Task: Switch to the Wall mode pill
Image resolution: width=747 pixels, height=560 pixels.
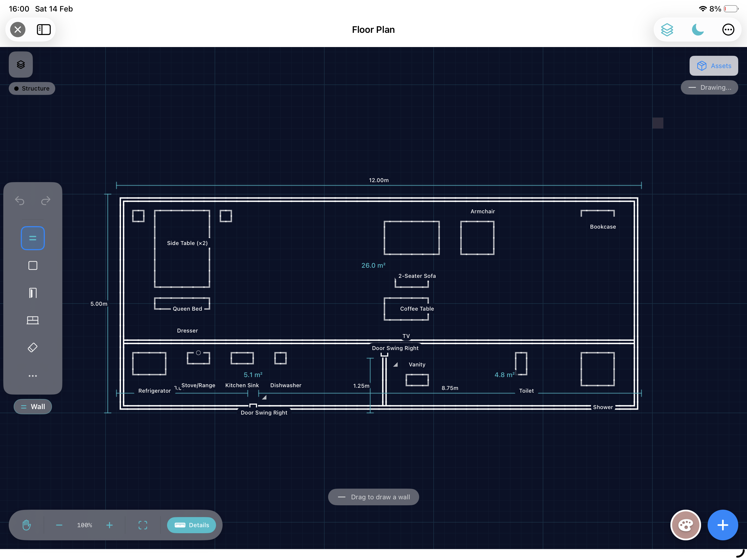Action: 33,407
